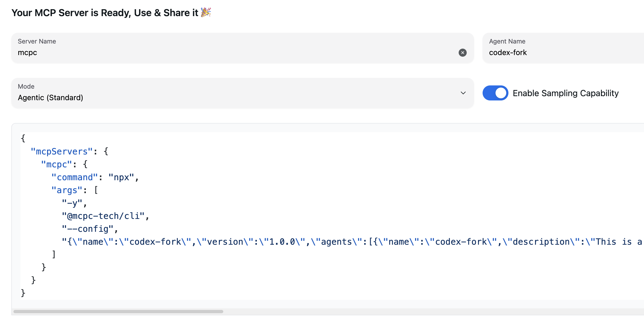644x332 pixels.
Task: Click the code block's horizontal scrollbar
Action: (x=118, y=312)
